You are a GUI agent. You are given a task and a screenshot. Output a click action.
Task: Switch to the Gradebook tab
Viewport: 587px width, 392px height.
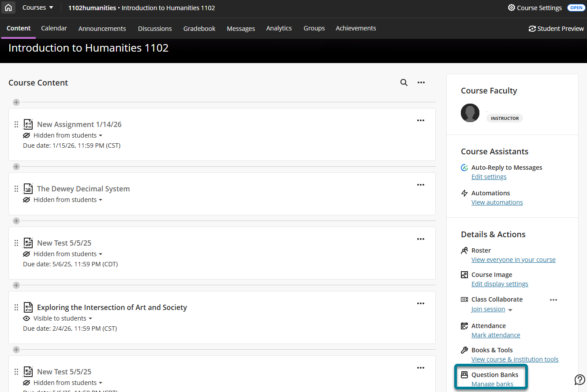(199, 28)
